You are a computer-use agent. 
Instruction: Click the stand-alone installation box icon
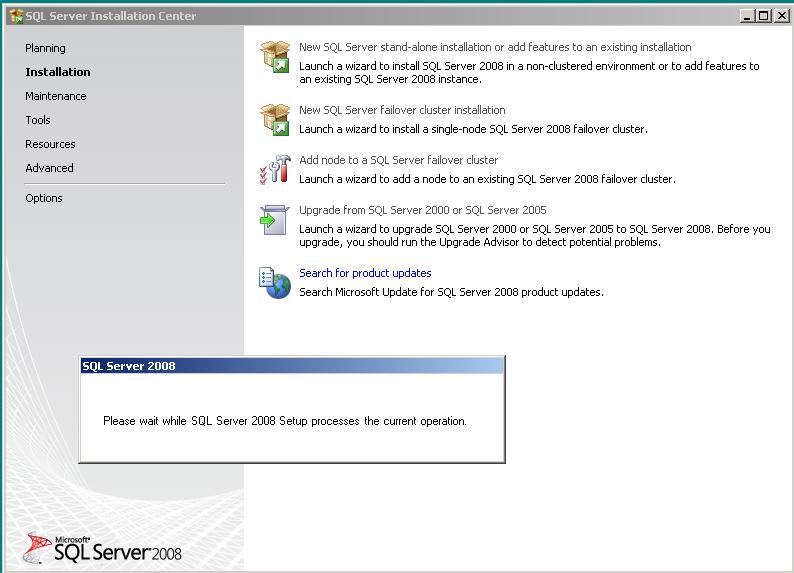[x=275, y=57]
